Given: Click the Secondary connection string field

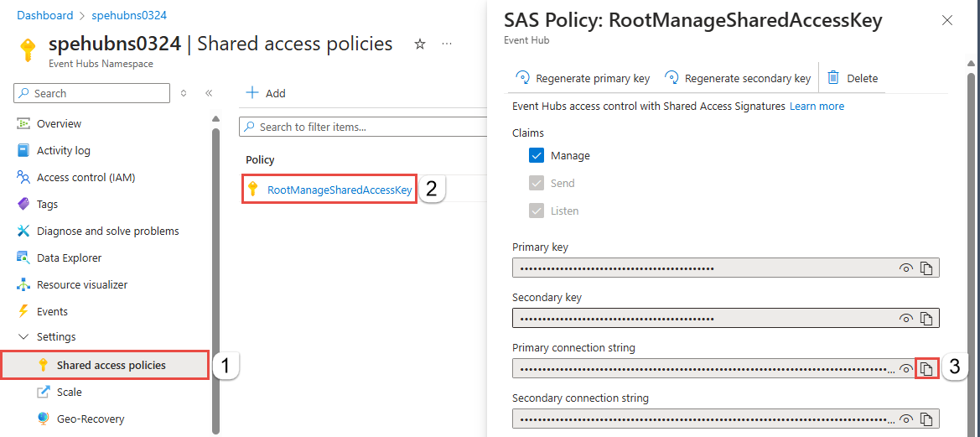Looking at the screenshot, I should [726, 419].
